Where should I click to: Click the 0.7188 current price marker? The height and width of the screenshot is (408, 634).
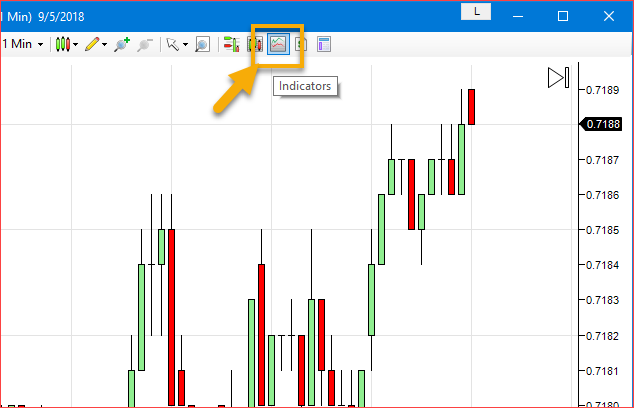tap(601, 124)
